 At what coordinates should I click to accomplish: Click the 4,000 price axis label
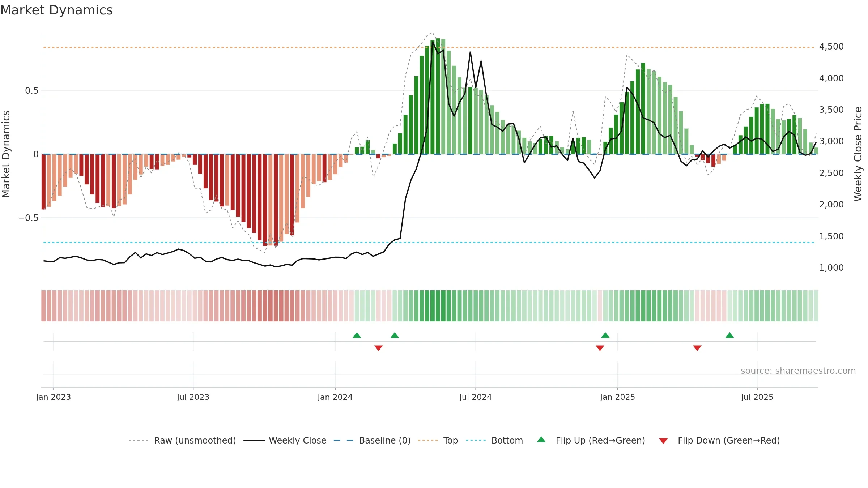(831, 78)
